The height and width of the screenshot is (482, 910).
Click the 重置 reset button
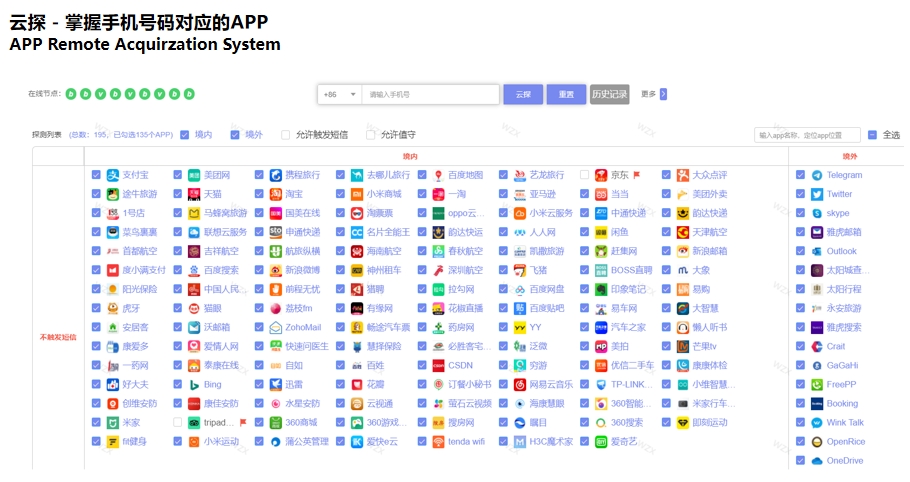coord(566,94)
